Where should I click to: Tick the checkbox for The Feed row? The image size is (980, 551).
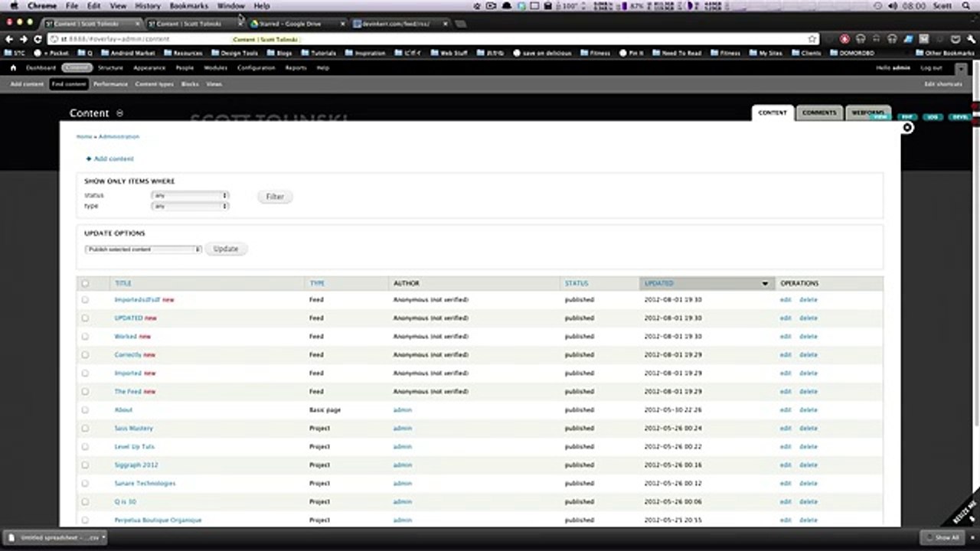coord(85,392)
